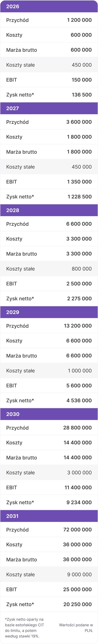Click the 2031 Koszty stałe value 9 000 000
98x644 pixels.
tap(79, 575)
